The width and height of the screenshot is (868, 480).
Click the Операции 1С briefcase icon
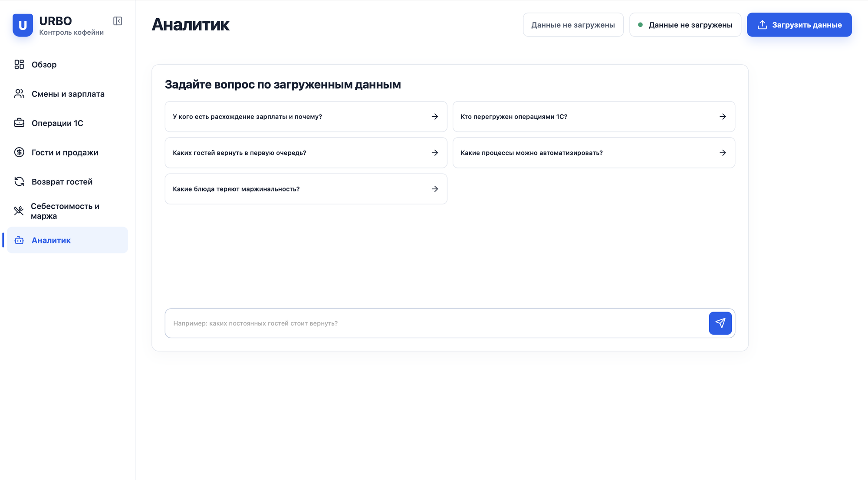[x=19, y=123]
